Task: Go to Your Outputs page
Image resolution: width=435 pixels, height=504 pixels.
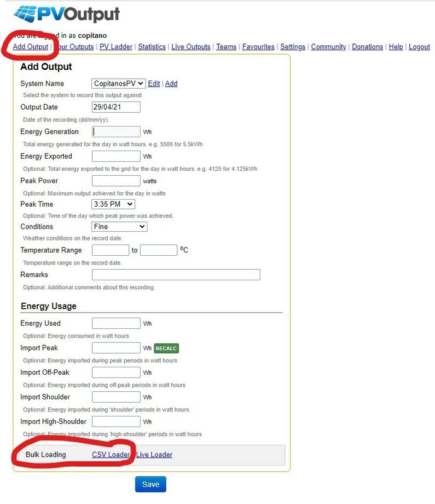Action: pyautogui.click(x=74, y=47)
